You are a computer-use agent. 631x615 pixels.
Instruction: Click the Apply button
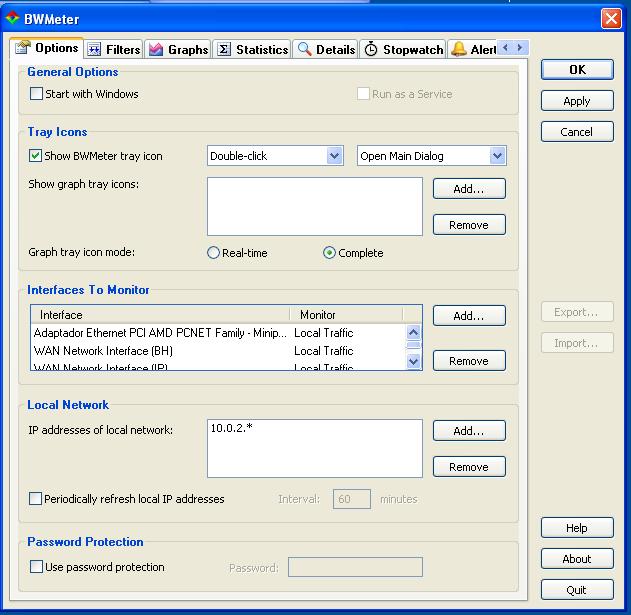point(577,101)
